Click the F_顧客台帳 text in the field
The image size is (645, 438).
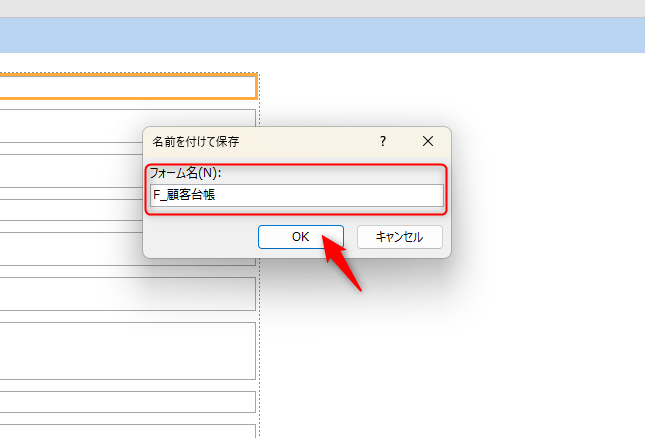click(x=184, y=196)
